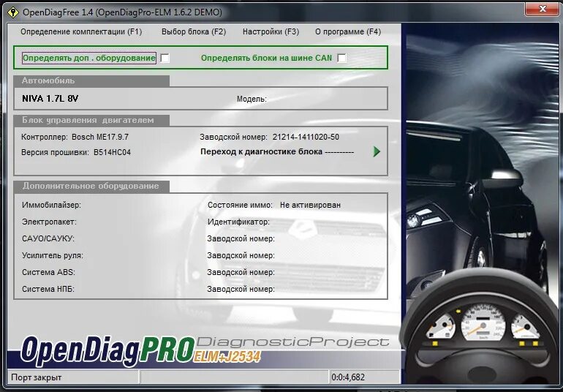Click timer value 0:0:4,682 in status bar

point(348,377)
